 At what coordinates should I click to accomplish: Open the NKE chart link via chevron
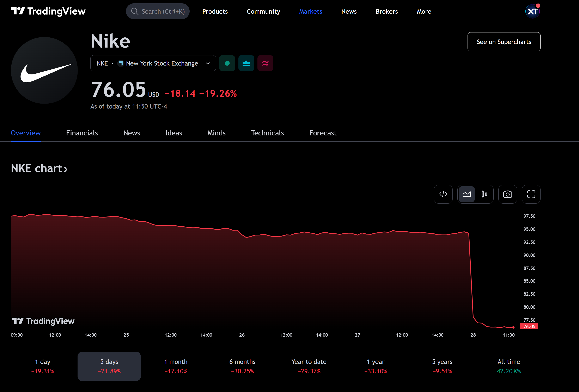point(65,169)
